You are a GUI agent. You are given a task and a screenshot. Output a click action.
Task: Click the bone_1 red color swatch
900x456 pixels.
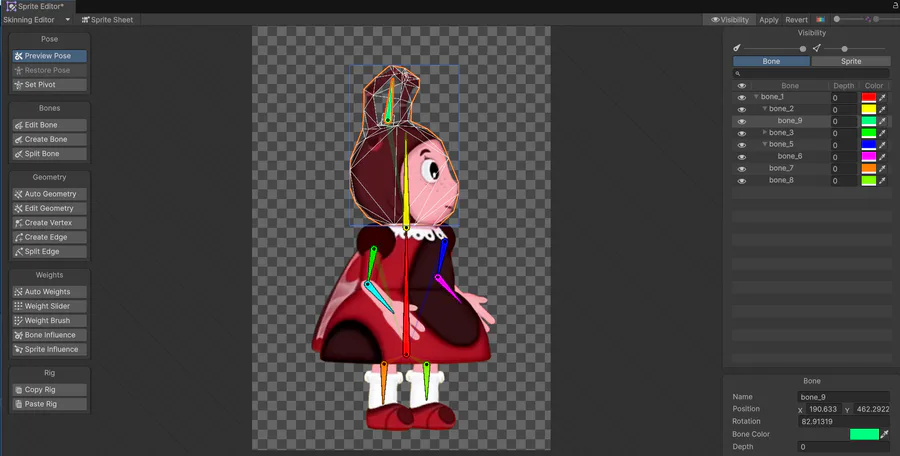[868, 98]
